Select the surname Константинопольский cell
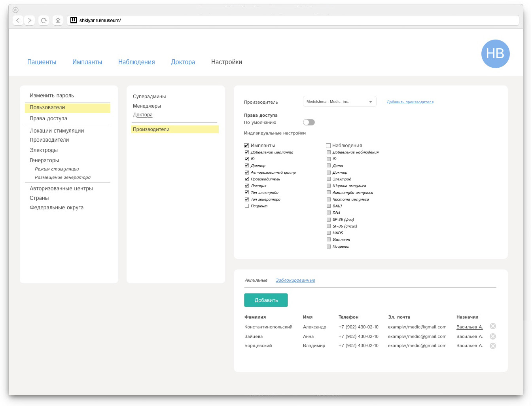The image size is (532, 406). point(268,327)
